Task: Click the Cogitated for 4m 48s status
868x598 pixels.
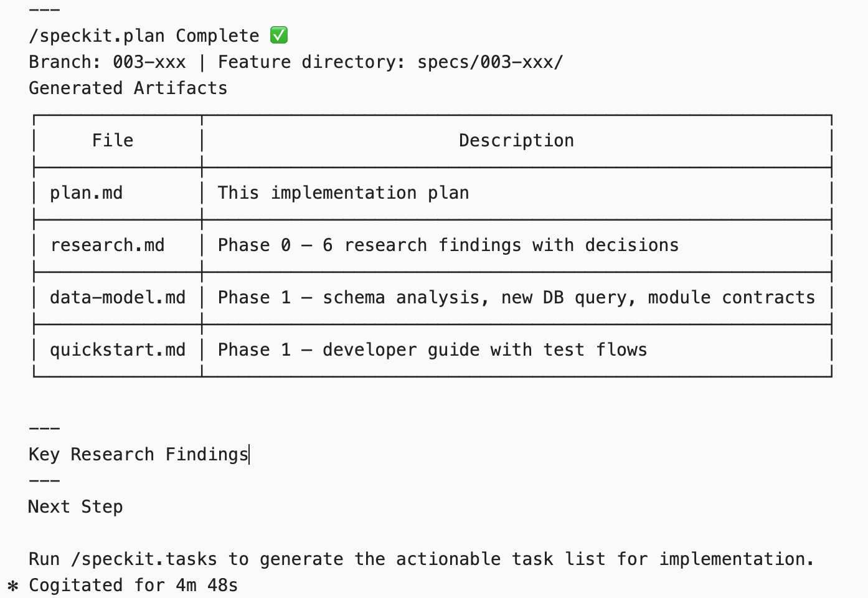Action: click(x=133, y=586)
